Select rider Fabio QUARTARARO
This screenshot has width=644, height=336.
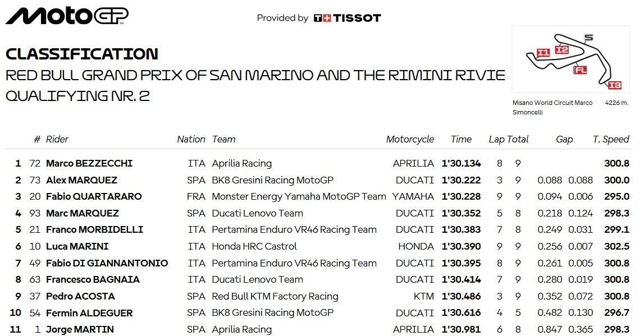pyautogui.click(x=94, y=196)
